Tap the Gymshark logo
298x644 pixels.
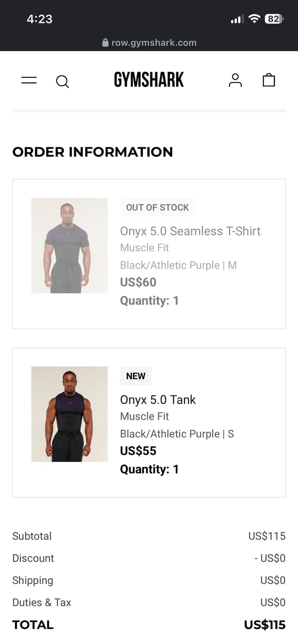coord(149,80)
